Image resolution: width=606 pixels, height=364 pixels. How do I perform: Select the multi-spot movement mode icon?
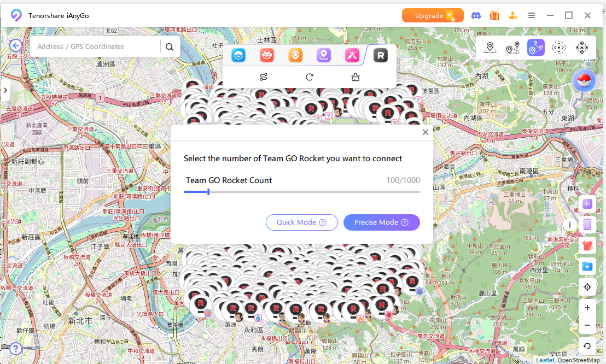click(x=535, y=48)
